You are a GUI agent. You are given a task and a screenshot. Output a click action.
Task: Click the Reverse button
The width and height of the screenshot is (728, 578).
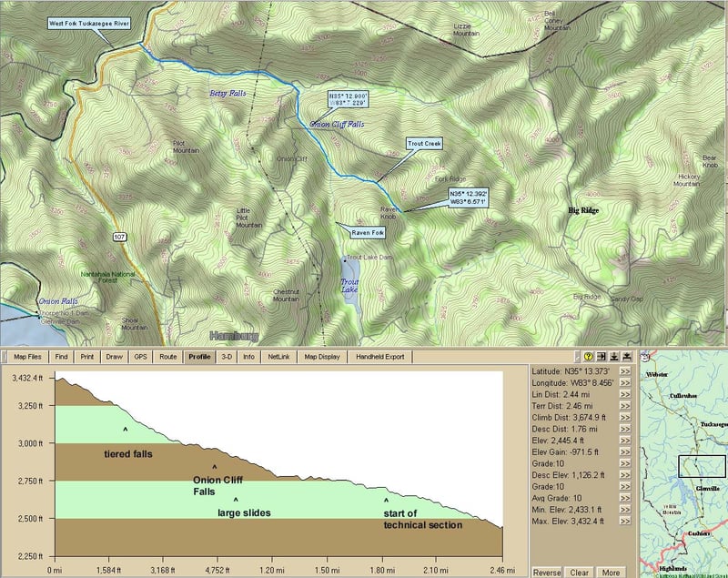(547, 573)
